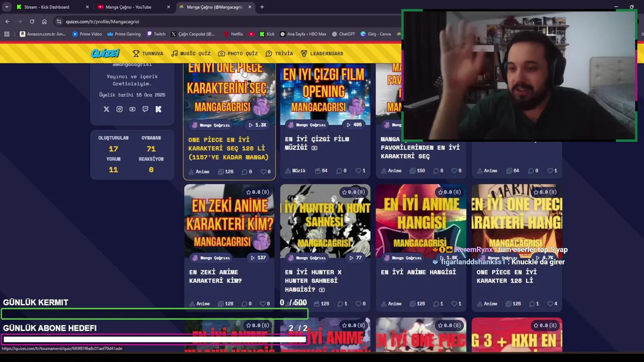This screenshot has height=362, width=644.
Task: Open the Ana Sayfa HBO Max bookmark
Action: click(303, 34)
